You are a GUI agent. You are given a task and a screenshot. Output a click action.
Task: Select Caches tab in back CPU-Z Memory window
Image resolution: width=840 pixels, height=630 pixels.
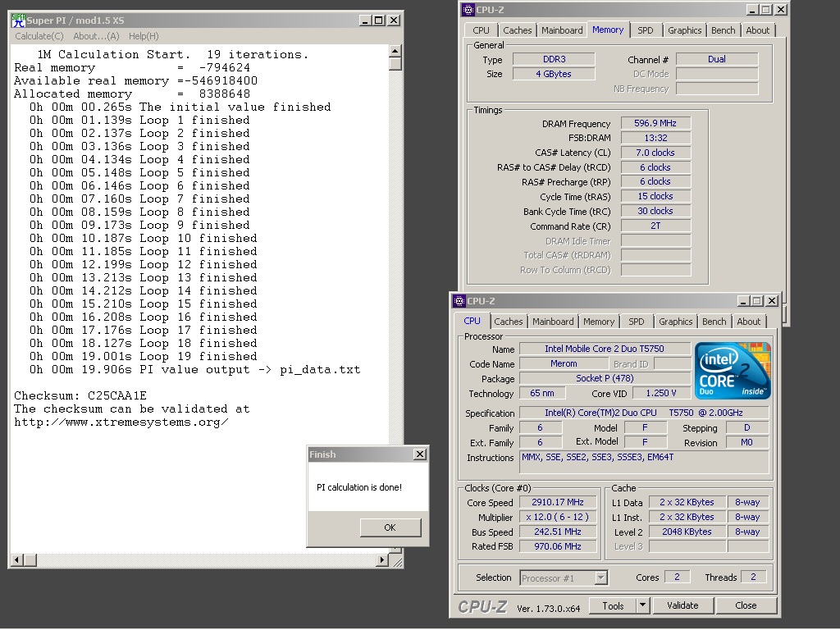click(518, 30)
